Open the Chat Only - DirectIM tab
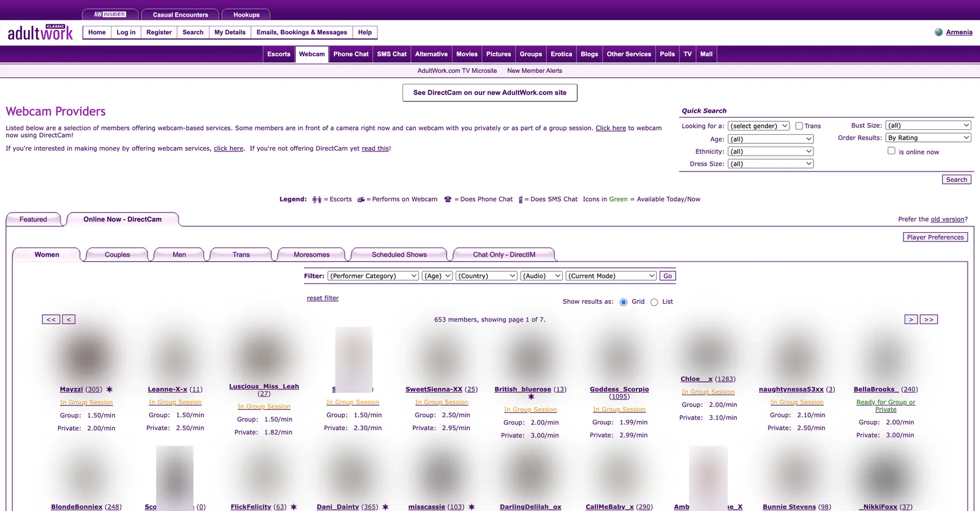This screenshot has height=511, width=980. (x=504, y=255)
